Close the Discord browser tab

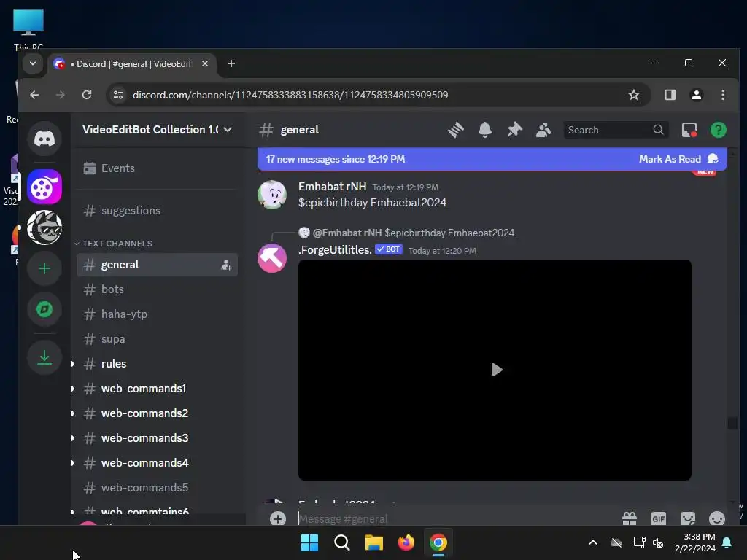[x=205, y=64]
